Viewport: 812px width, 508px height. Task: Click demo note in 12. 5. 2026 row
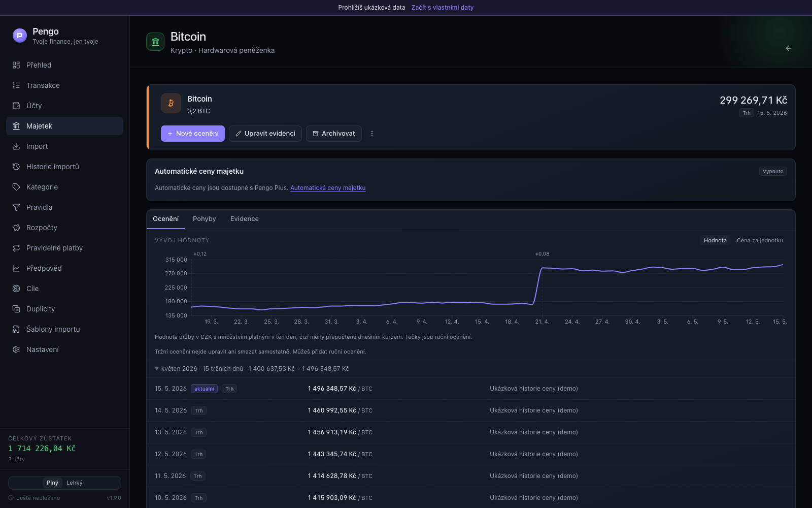click(534, 454)
